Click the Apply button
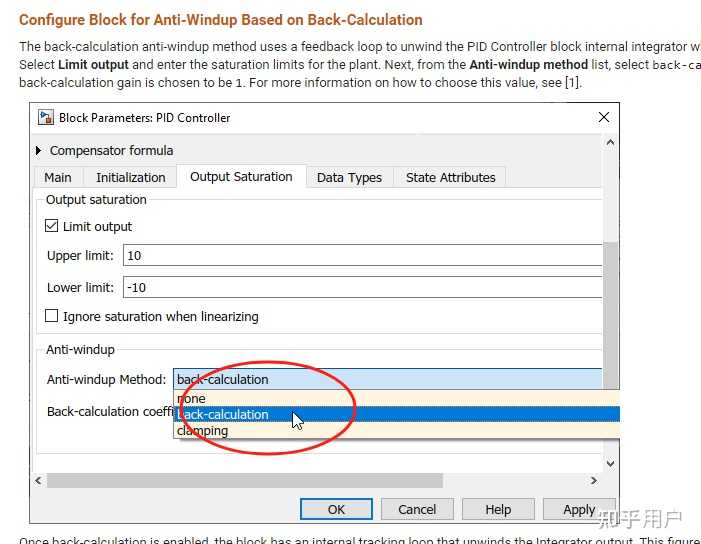The width and height of the screenshot is (701, 544). (579, 509)
